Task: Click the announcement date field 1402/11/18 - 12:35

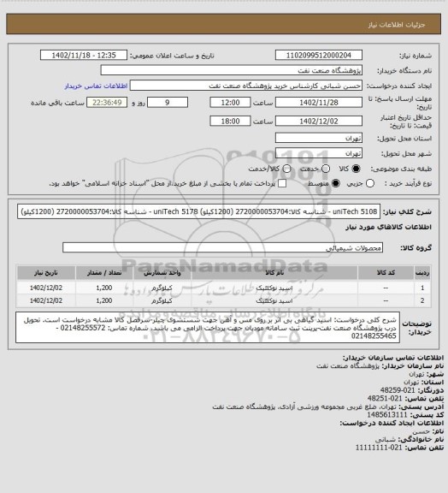Action: point(84,55)
